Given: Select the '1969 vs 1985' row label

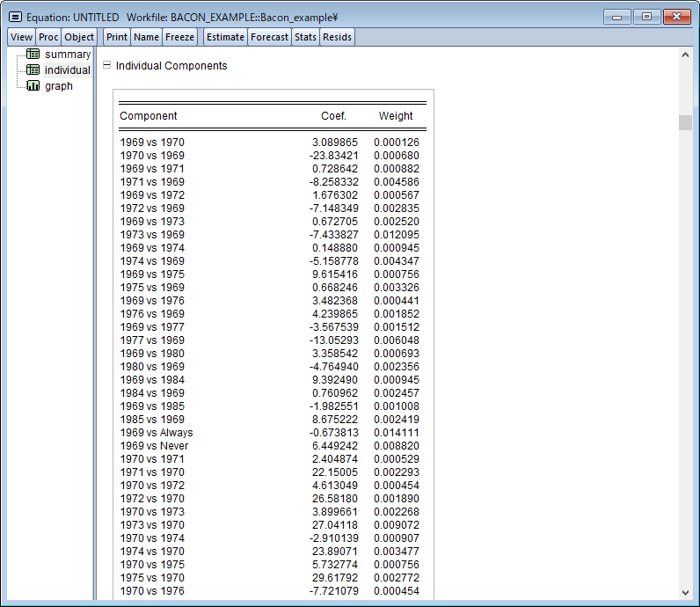Looking at the screenshot, I should tap(152, 406).
